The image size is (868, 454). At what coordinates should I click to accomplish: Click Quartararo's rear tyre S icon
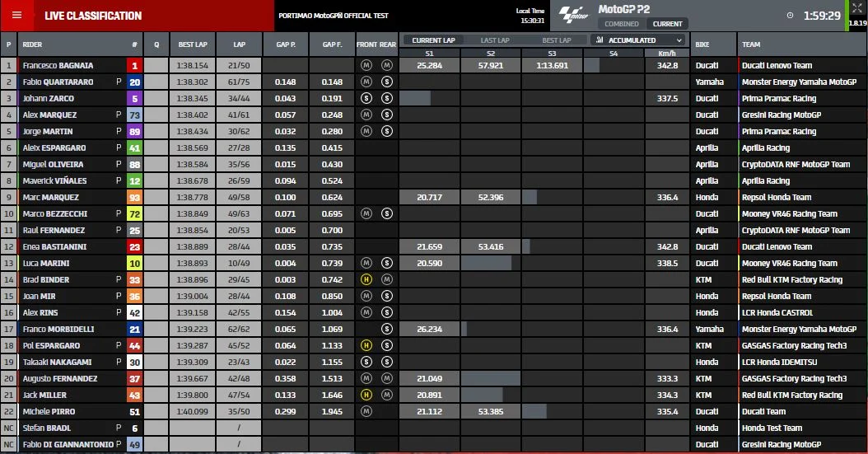tap(387, 82)
